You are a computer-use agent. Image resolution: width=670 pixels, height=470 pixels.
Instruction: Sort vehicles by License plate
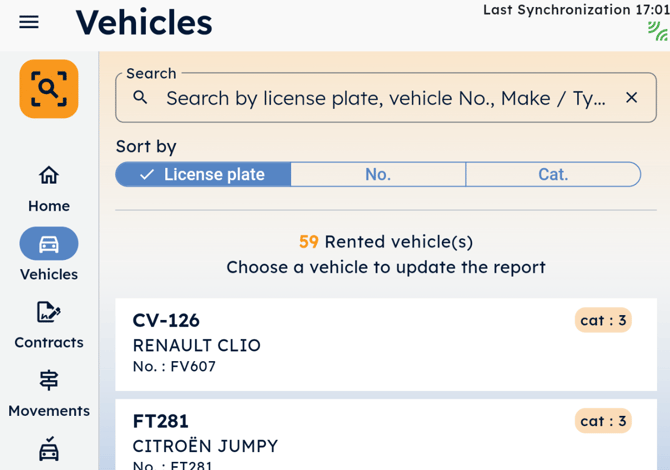pos(203,174)
